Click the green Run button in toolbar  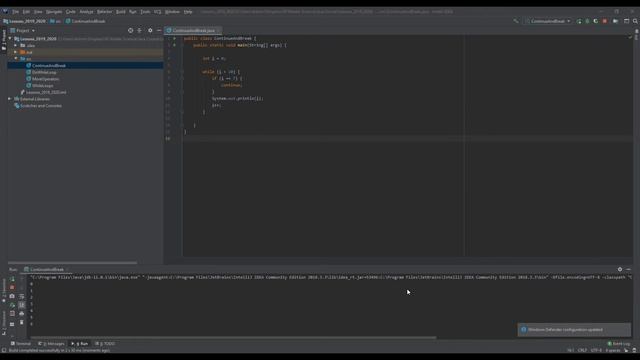(579, 21)
